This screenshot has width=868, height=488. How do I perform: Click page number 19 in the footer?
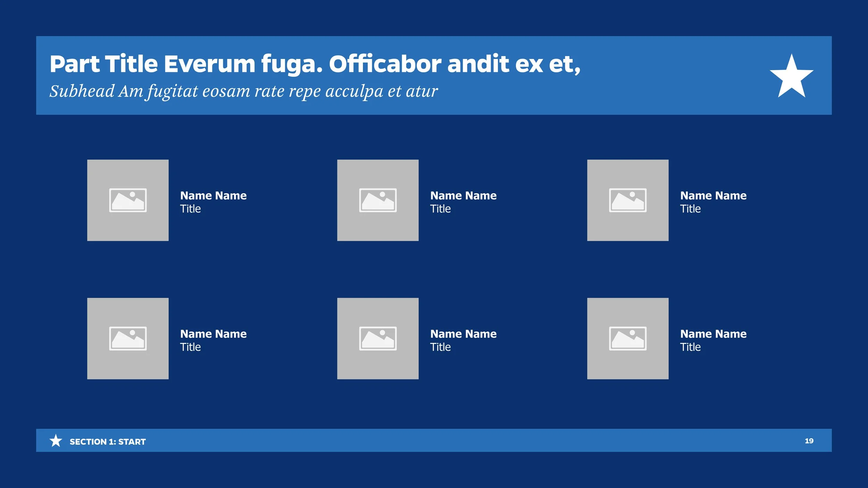click(809, 441)
